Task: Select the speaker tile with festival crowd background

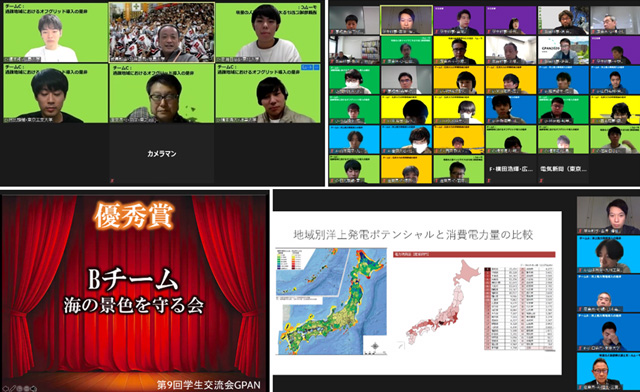Action: pyautogui.click(x=162, y=32)
